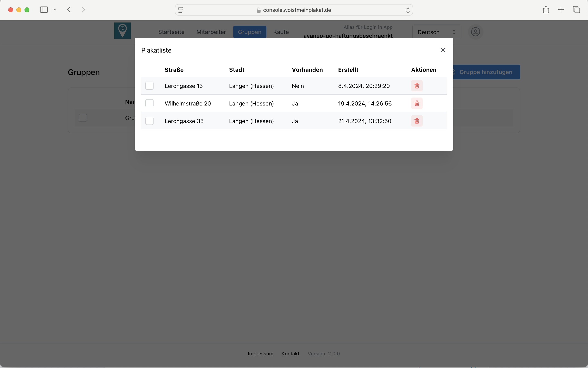Go back to previous page
The image size is (588, 368).
(x=69, y=10)
